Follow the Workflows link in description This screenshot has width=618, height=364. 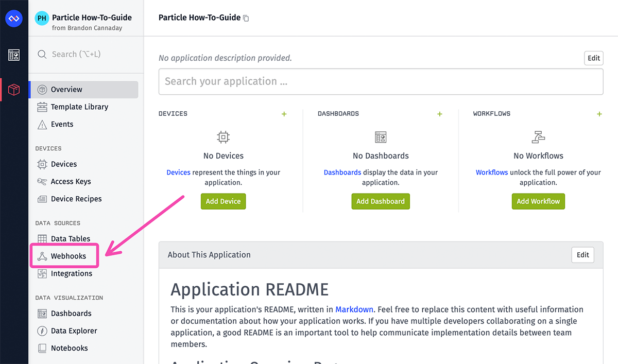[492, 172]
